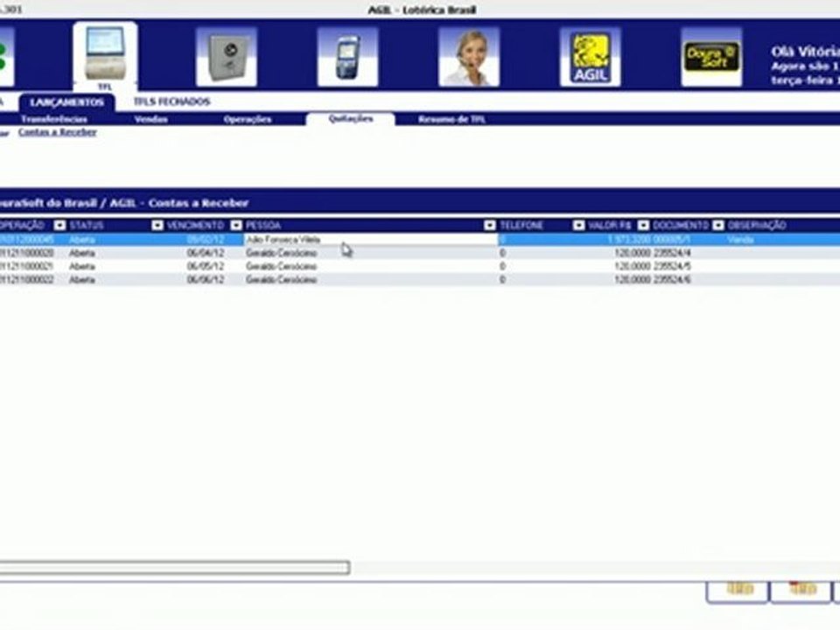Open the Vendas sub-tab

click(151, 119)
